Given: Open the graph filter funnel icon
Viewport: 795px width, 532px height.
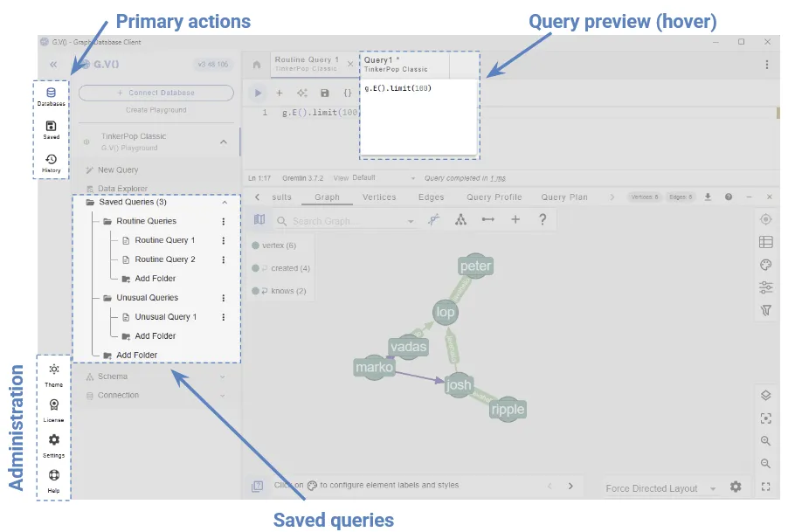Looking at the screenshot, I should 765,310.
